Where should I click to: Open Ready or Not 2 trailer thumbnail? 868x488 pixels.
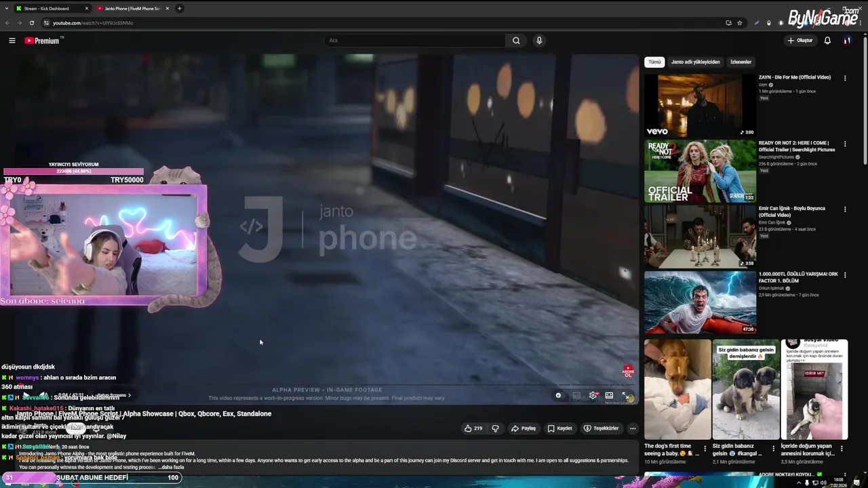click(700, 171)
